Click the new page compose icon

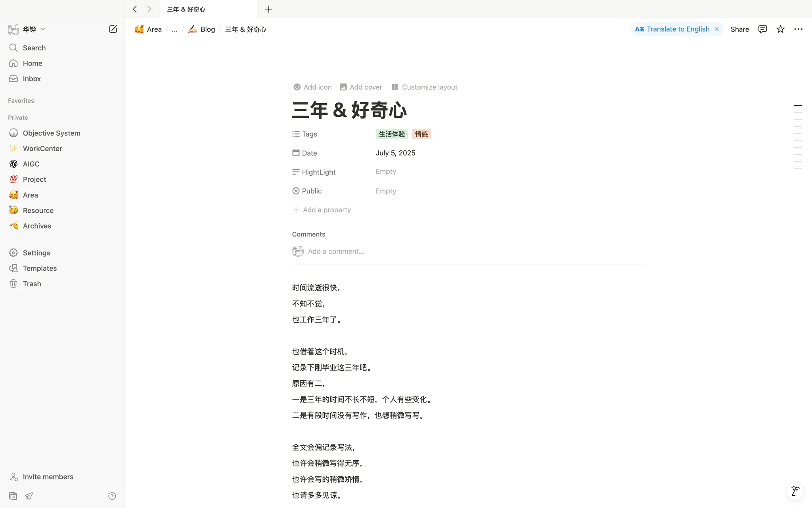(113, 29)
